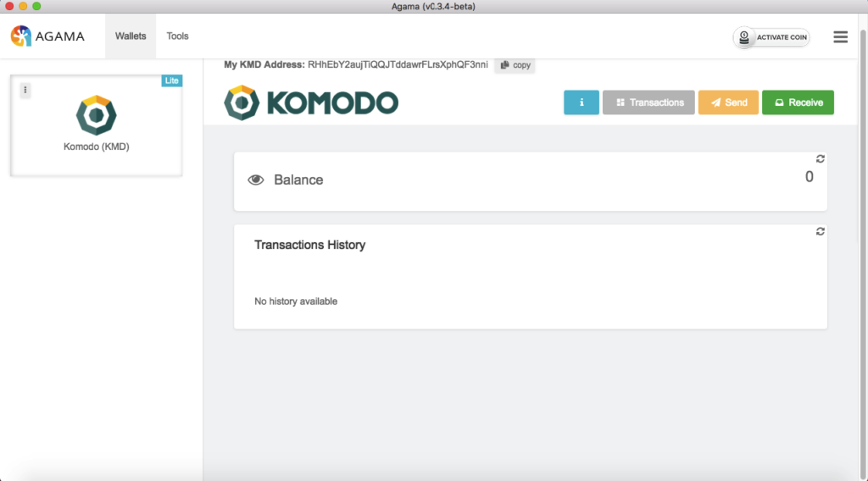This screenshot has height=481, width=868.
Task: Toggle balance visibility eye icon
Action: click(256, 180)
